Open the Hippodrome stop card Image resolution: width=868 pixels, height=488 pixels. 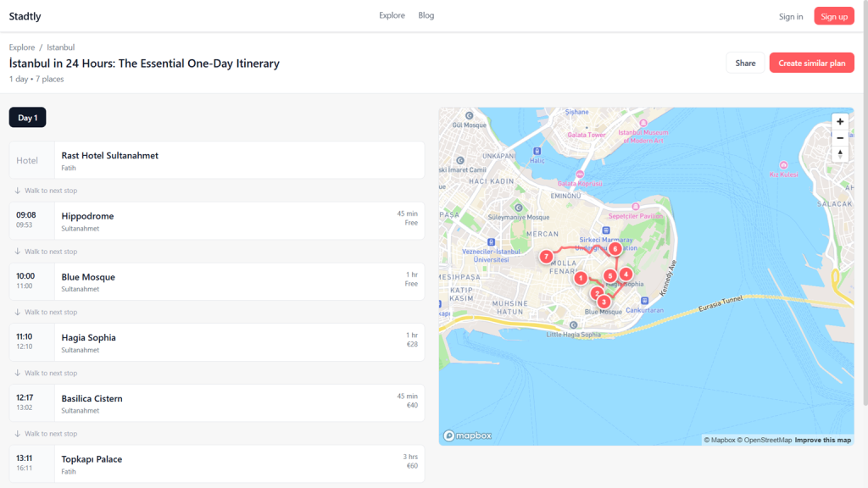coord(217,221)
